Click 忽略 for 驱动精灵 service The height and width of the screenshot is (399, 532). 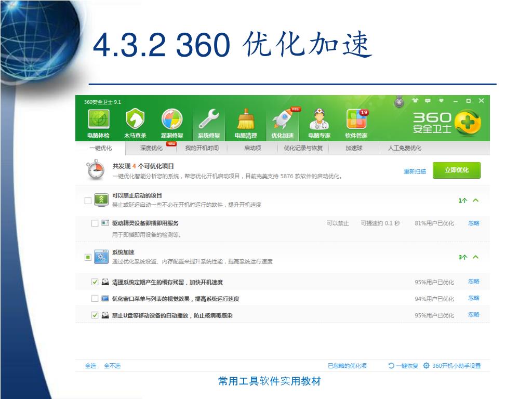coord(474,223)
